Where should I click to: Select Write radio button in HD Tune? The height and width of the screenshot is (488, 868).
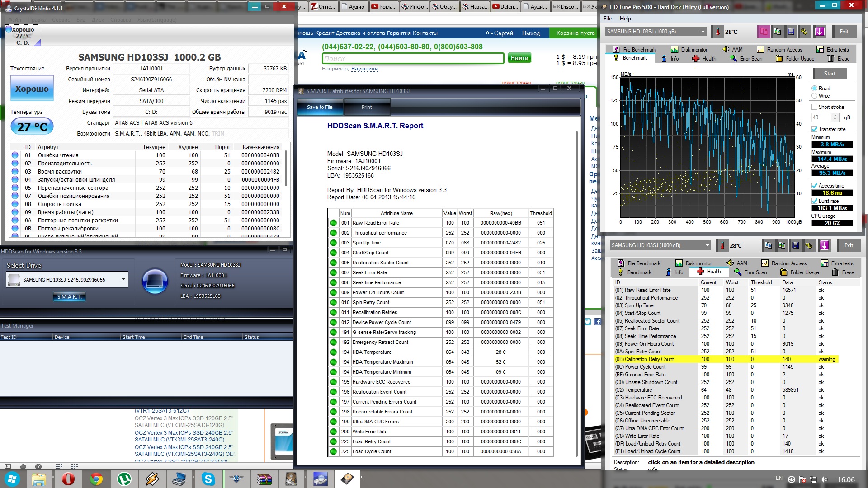pyautogui.click(x=814, y=96)
